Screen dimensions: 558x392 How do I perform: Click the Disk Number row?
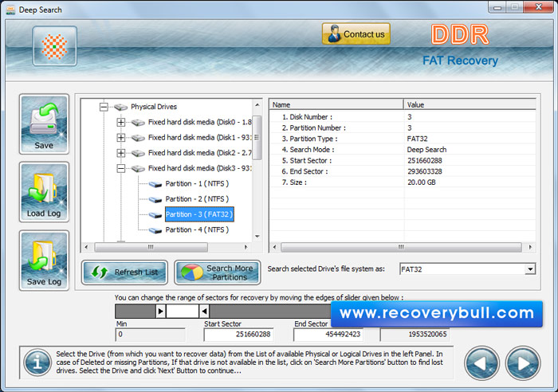pos(403,116)
